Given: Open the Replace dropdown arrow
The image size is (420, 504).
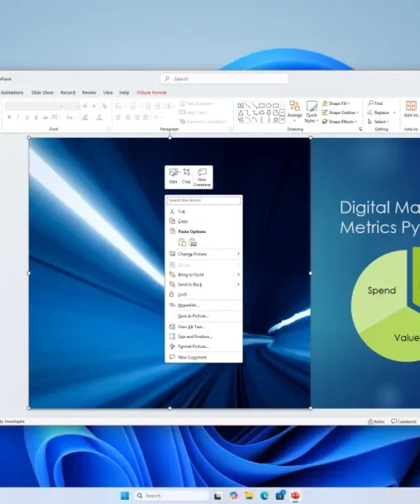Looking at the screenshot, I should [x=395, y=112].
